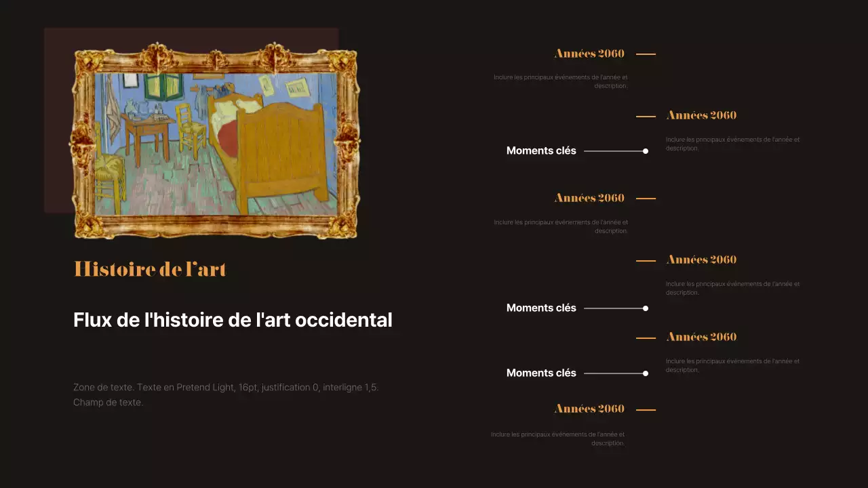This screenshot has width=868, height=488.
Task: Click the connector line of the middle timeline marker
Action: tap(614, 308)
